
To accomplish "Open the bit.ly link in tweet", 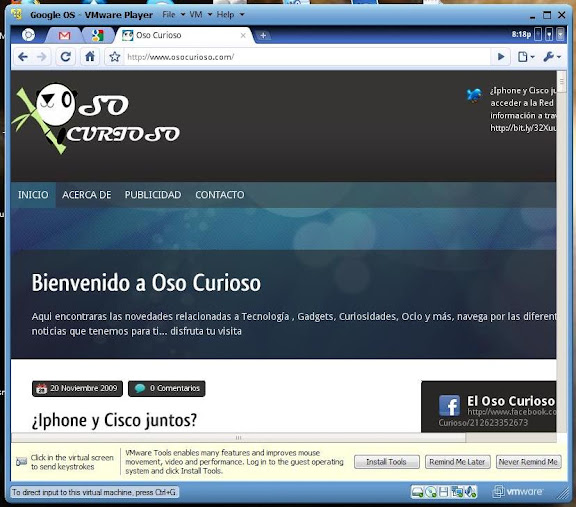I will (523, 128).
